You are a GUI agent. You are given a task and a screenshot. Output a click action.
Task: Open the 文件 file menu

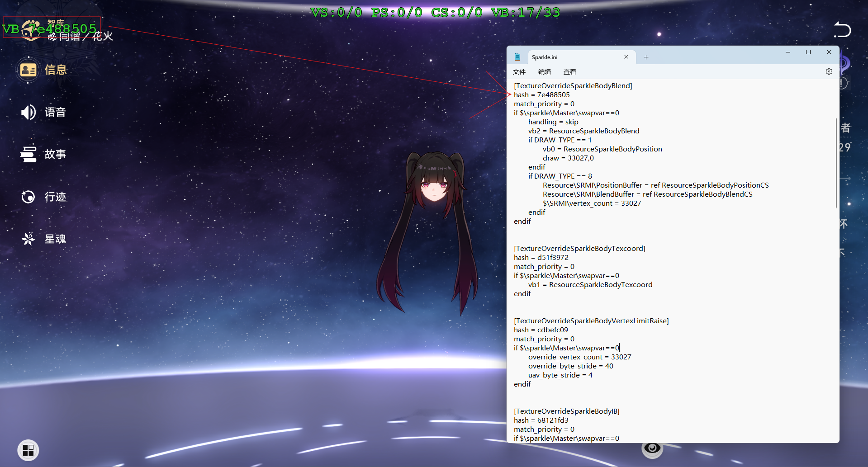[519, 72]
